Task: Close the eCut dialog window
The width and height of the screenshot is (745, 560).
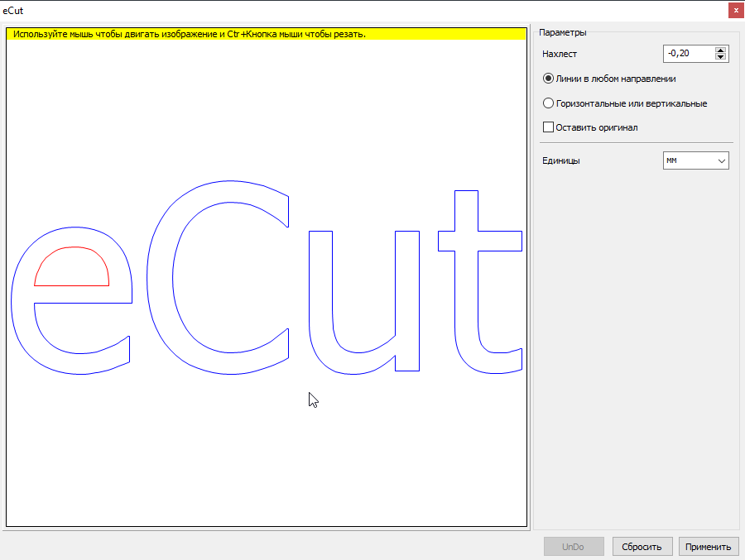Action: pyautogui.click(x=736, y=11)
